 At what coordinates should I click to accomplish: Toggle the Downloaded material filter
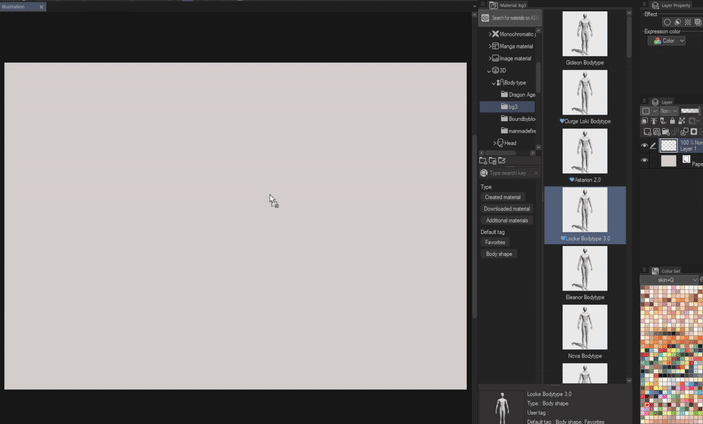[507, 209]
